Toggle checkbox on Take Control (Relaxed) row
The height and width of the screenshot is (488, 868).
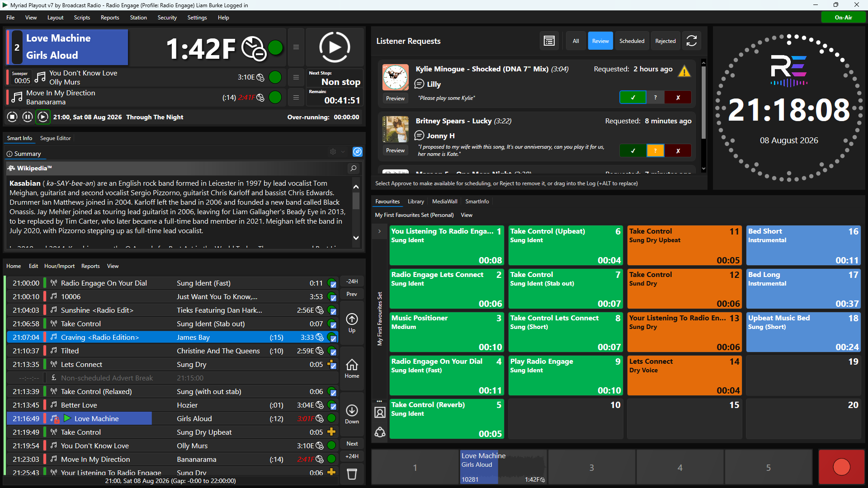(333, 392)
